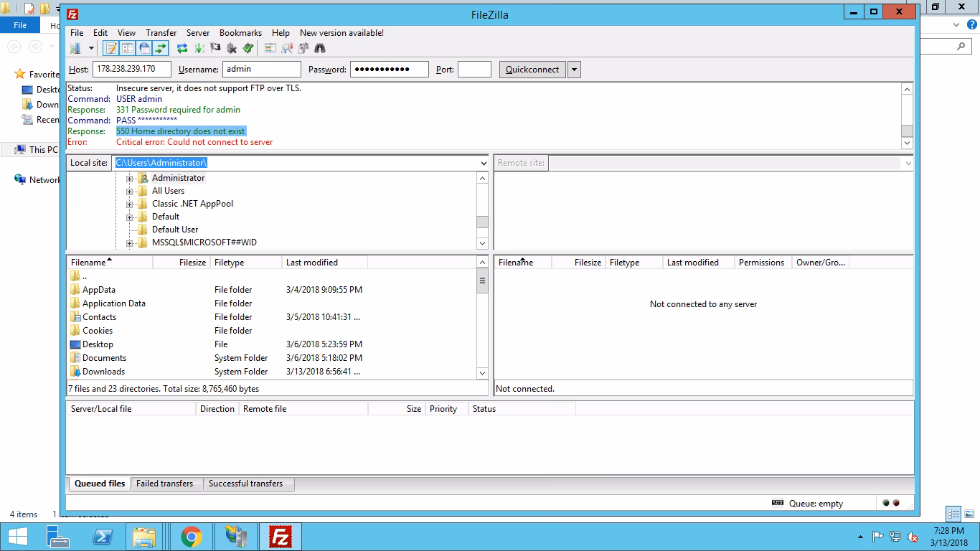
Task: Click the disconnect from server icon
Action: pyautogui.click(x=232, y=49)
